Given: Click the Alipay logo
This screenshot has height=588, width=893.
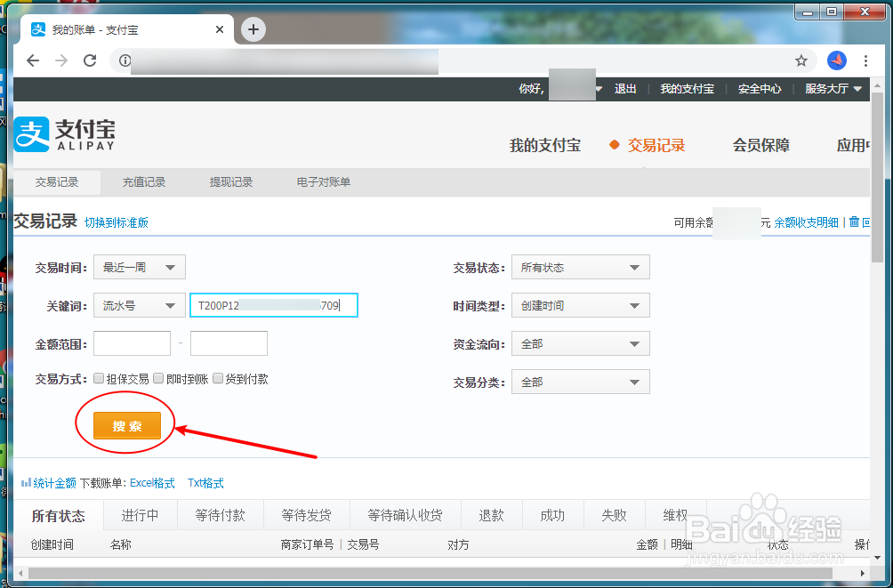Looking at the screenshot, I should [64, 134].
